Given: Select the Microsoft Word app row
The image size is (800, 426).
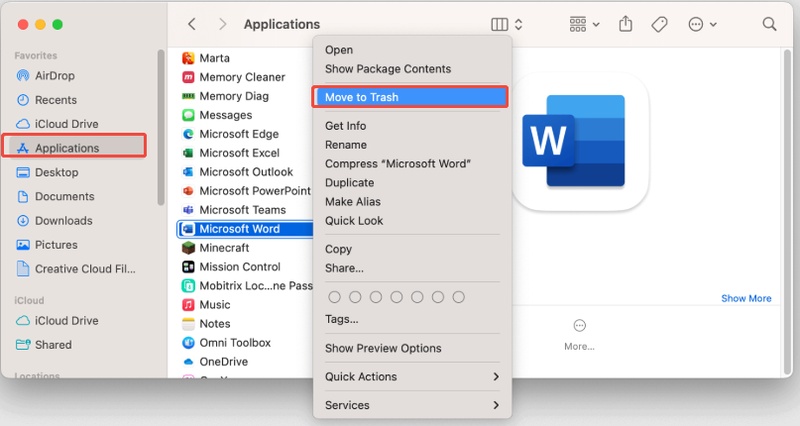Looking at the screenshot, I should [x=245, y=229].
